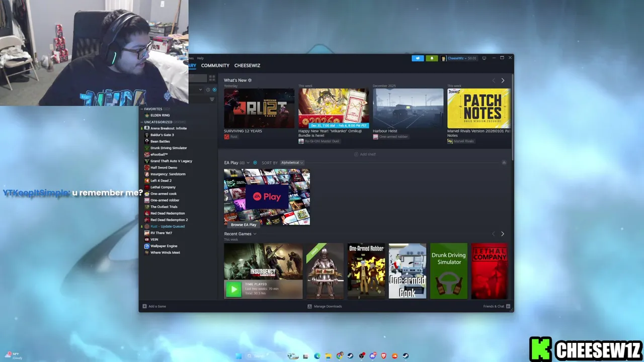The height and width of the screenshot is (362, 644).
Task: Open Recent Games shelf dropdown
Action: 255,234
